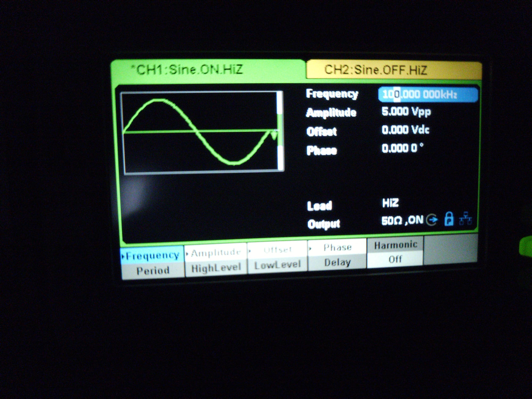Viewport: 532px width, 399px height.
Task: Tap the blue phase lock padlock icon
Action: click(449, 219)
